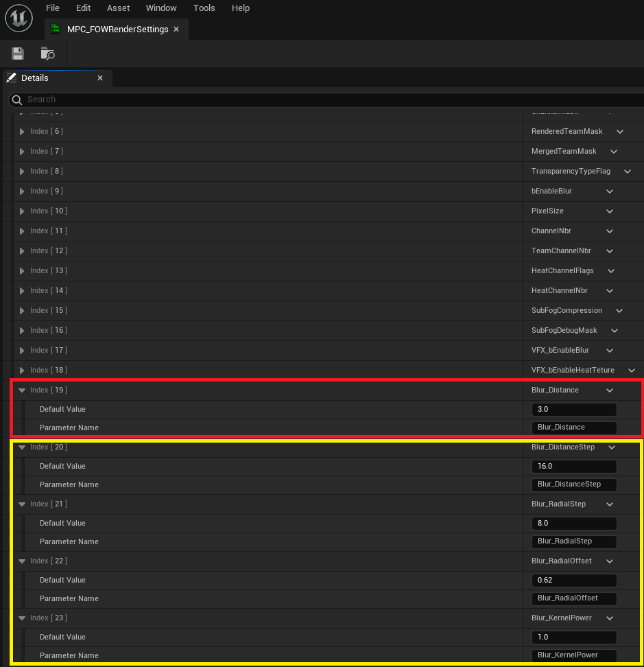The height and width of the screenshot is (667, 644).
Task: Open HeatChannelNbr dropdown arrow
Action: click(610, 291)
